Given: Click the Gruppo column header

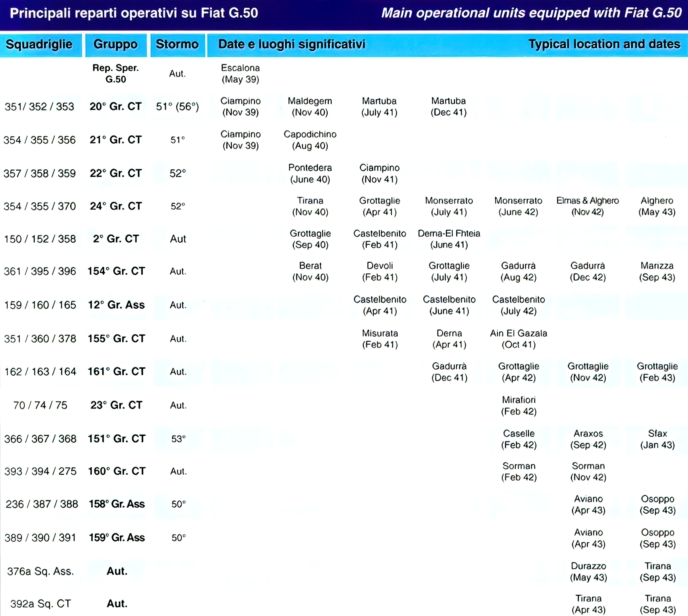Looking at the screenshot, I should [116, 44].
